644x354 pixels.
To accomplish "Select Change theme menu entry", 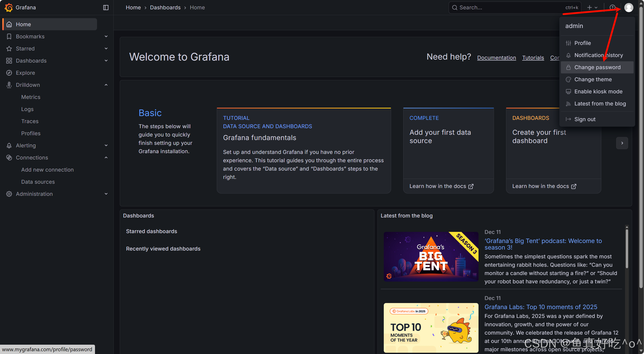I will [593, 79].
